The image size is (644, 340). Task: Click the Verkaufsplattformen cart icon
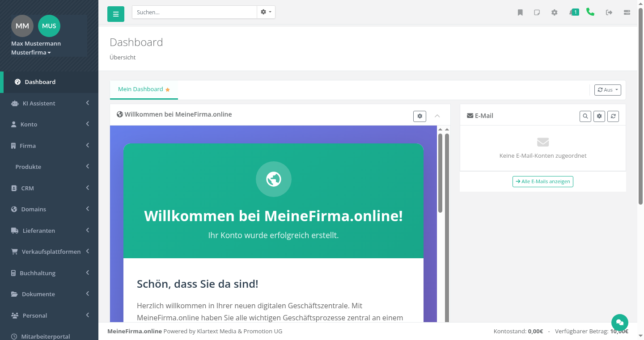tap(15, 252)
